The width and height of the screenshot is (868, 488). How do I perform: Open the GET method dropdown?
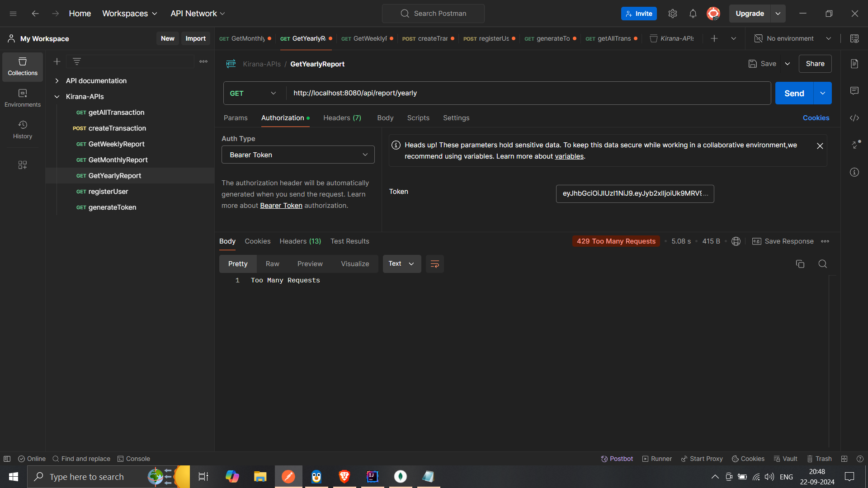point(253,93)
